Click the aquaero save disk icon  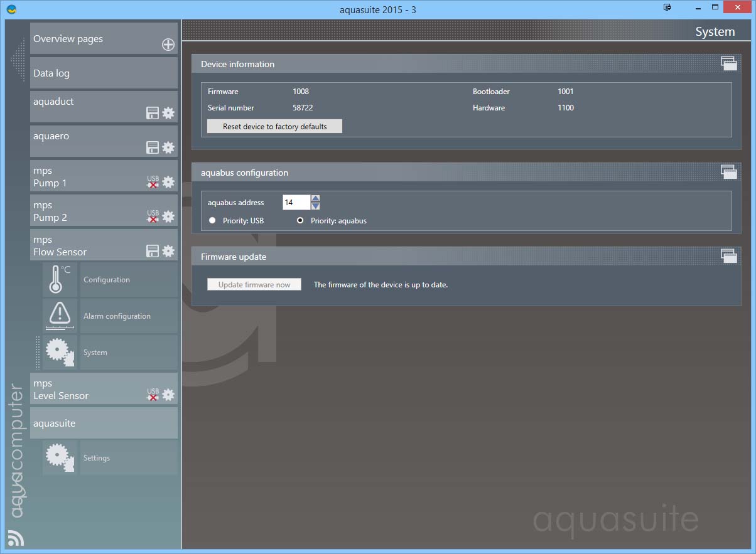[153, 148]
